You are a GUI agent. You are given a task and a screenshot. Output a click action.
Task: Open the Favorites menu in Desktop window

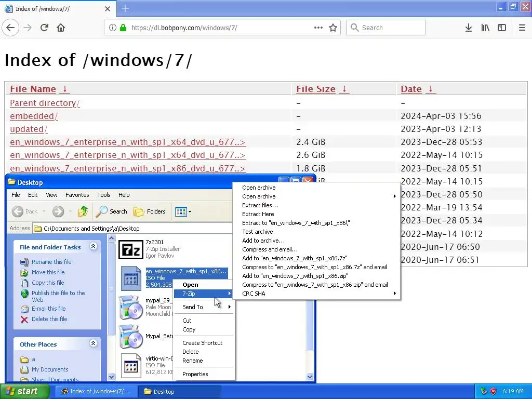point(77,195)
